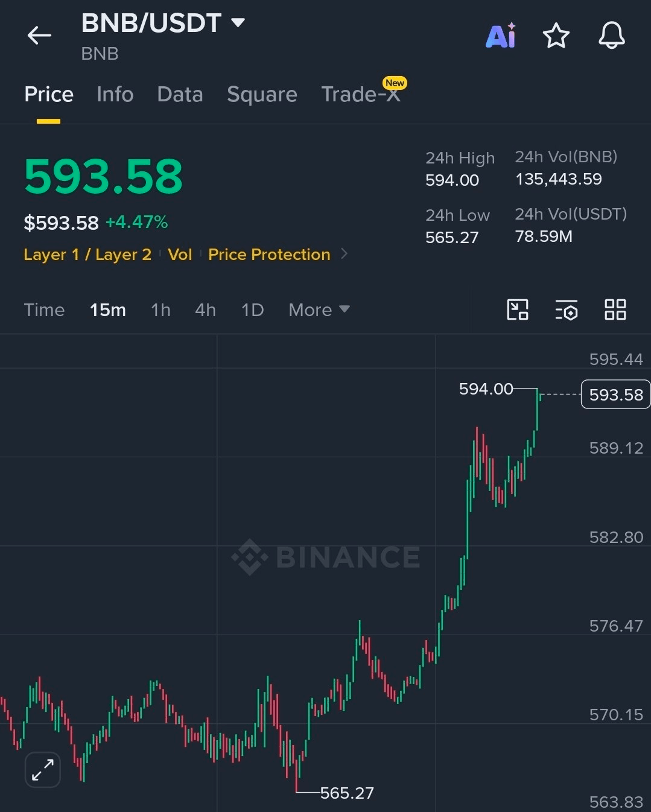Switch to the Data tab
The image size is (651, 812).
180,94
